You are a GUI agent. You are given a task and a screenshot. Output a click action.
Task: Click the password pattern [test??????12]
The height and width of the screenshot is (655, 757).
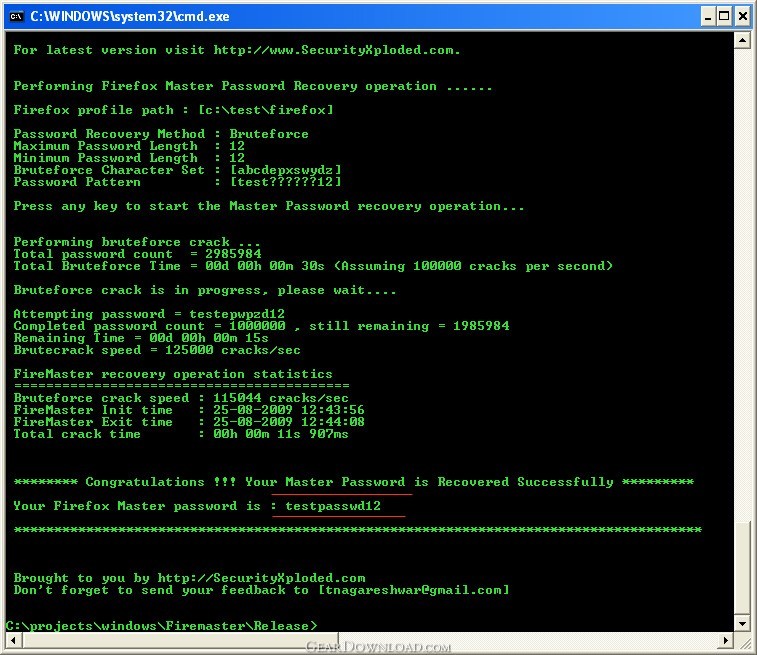[x=286, y=182]
